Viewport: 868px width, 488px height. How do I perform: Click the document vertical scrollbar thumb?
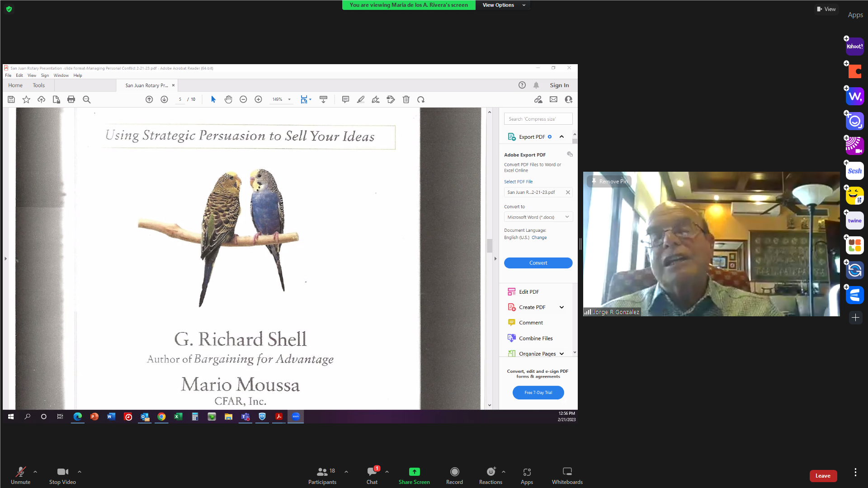[x=489, y=245]
